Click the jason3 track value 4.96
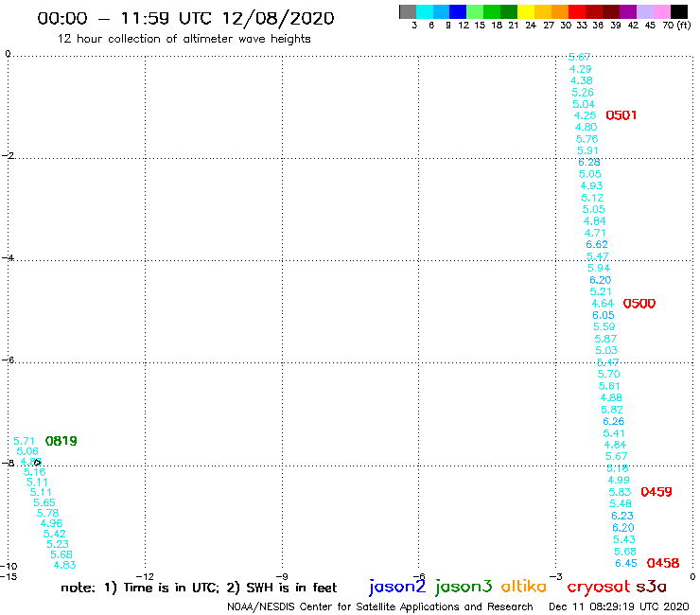700x615 pixels. coord(51,523)
